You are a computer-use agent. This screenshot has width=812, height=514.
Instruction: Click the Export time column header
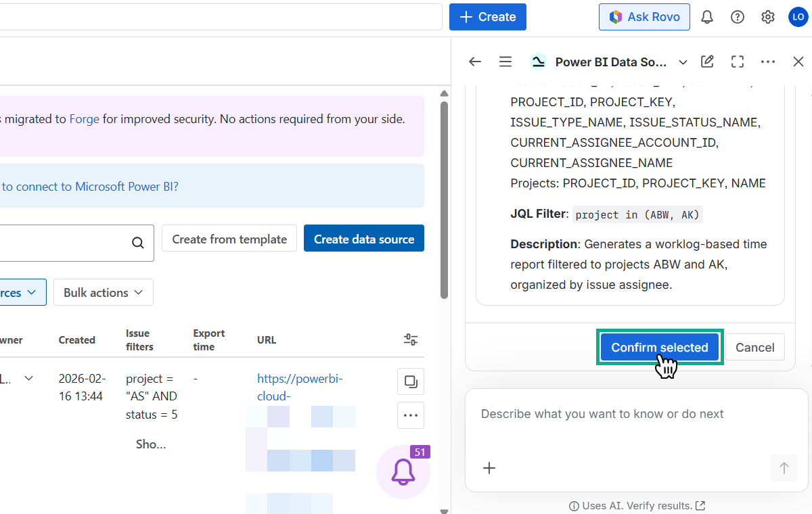pyautogui.click(x=208, y=340)
